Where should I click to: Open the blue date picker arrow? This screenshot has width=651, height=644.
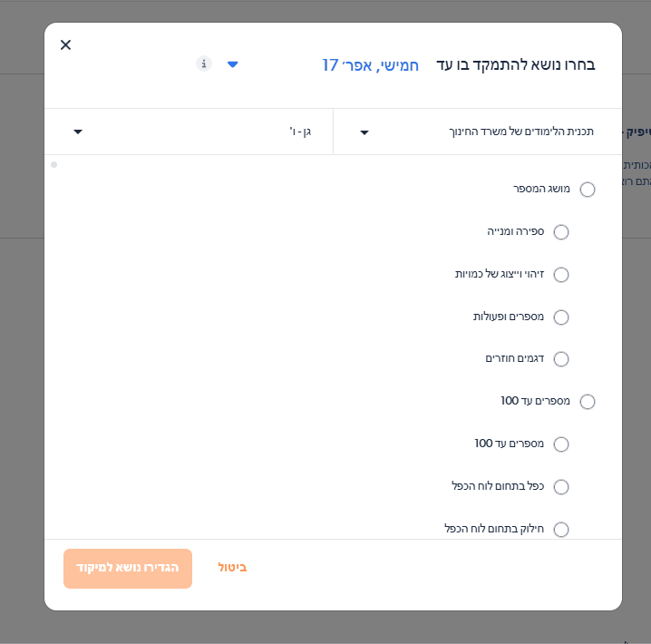[x=233, y=64]
